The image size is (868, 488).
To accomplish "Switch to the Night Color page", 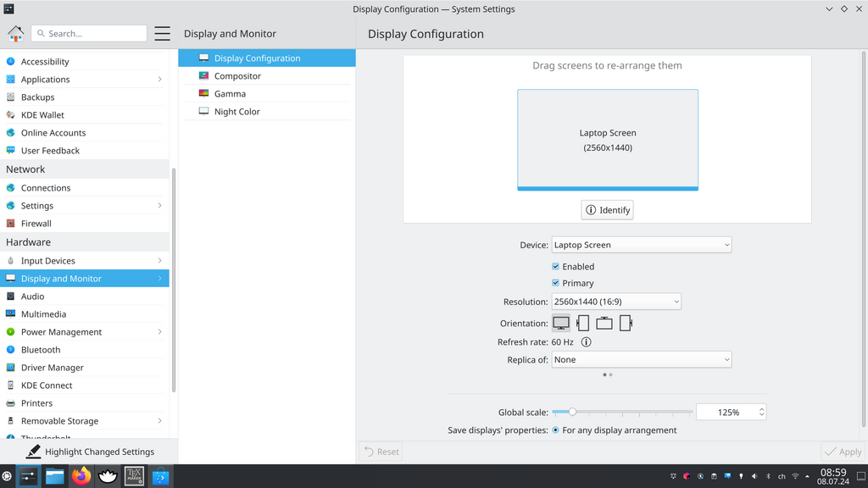I will [236, 112].
